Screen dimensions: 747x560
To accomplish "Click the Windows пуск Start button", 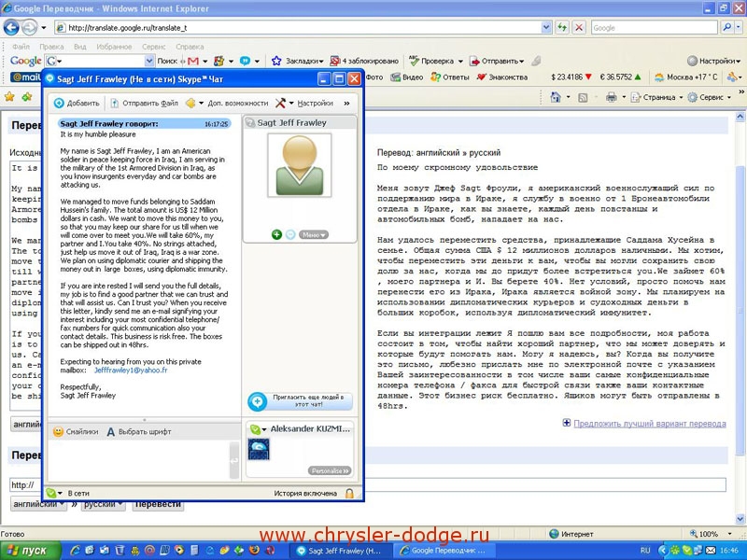I will (31, 551).
